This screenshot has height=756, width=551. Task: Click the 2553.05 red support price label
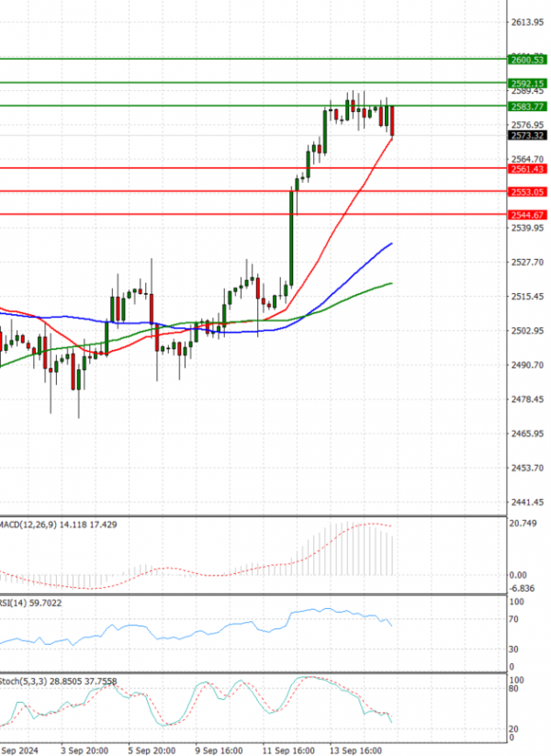pos(527,192)
